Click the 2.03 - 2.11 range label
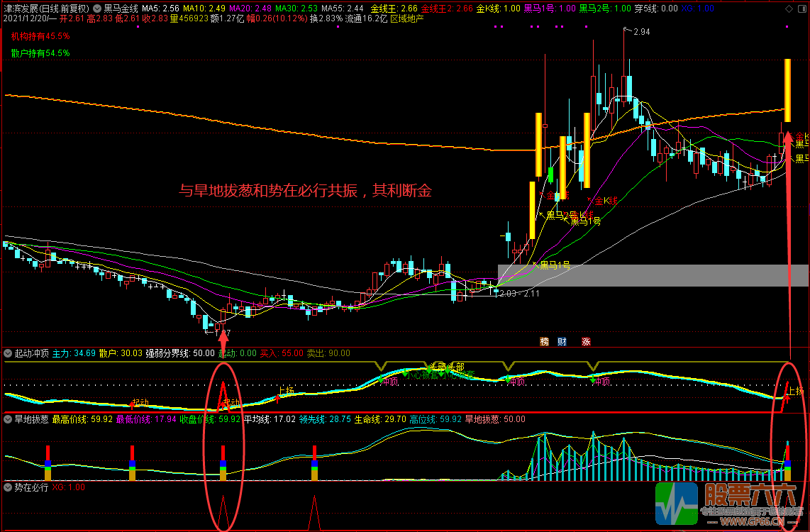The height and width of the screenshot is (532, 810). click(520, 294)
